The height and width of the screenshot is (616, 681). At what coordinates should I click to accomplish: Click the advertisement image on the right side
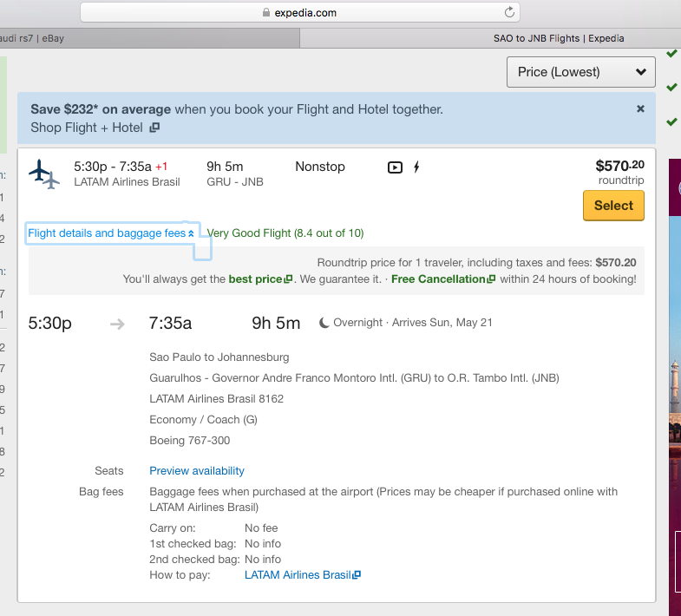pos(675,387)
